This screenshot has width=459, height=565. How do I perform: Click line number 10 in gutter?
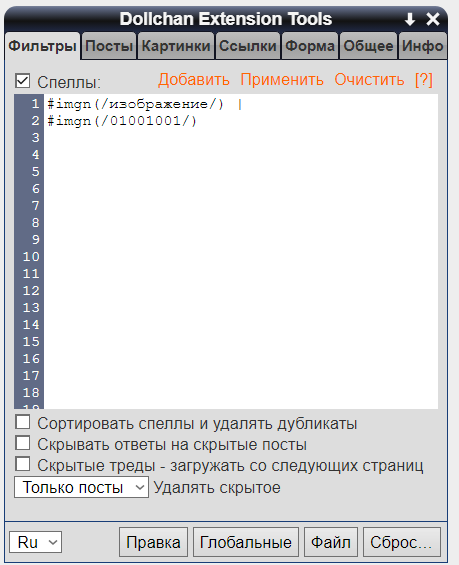point(31,257)
